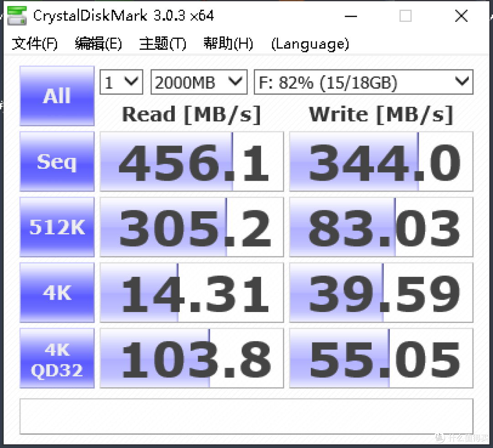Start the Seq benchmark test

pyautogui.click(x=57, y=161)
